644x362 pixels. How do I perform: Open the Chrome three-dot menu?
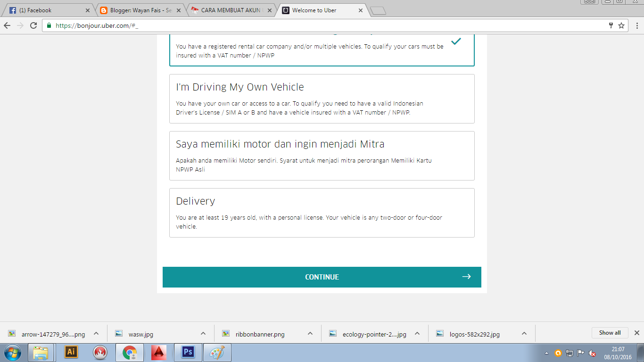coord(636,25)
